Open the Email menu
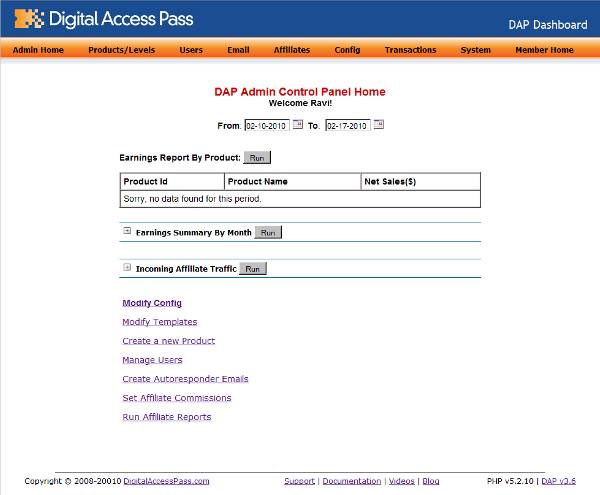 238,50
